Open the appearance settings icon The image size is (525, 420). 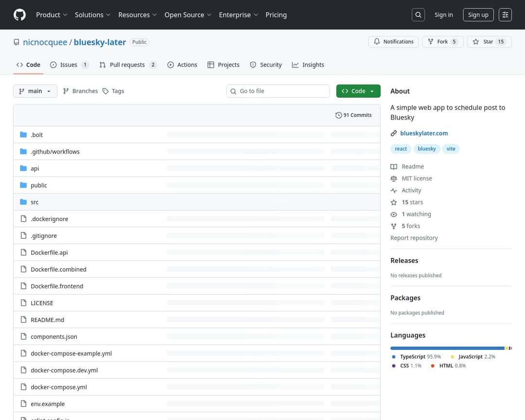[506, 15]
